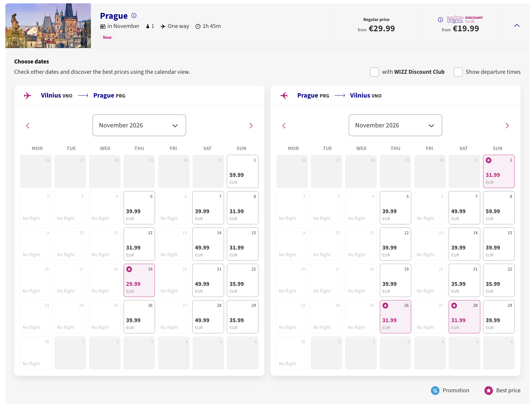The width and height of the screenshot is (532, 404).
Task: Choose return November 1 best price flight
Action: coord(498,171)
